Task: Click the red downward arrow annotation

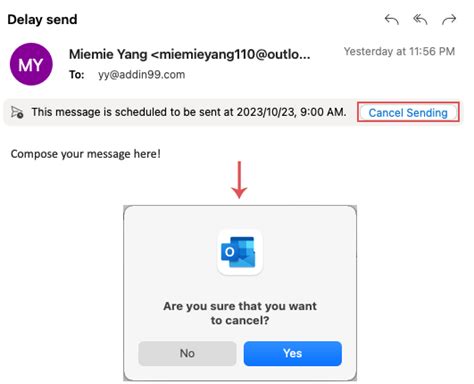Action: coord(239,180)
